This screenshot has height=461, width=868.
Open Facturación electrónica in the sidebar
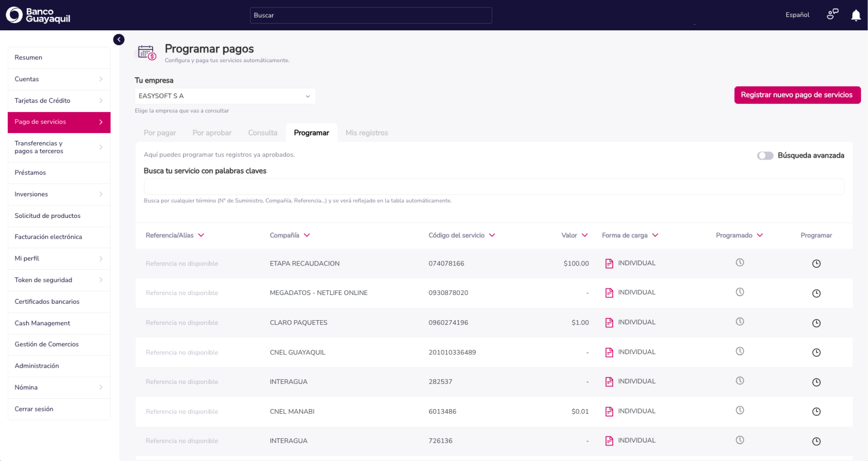pos(59,237)
